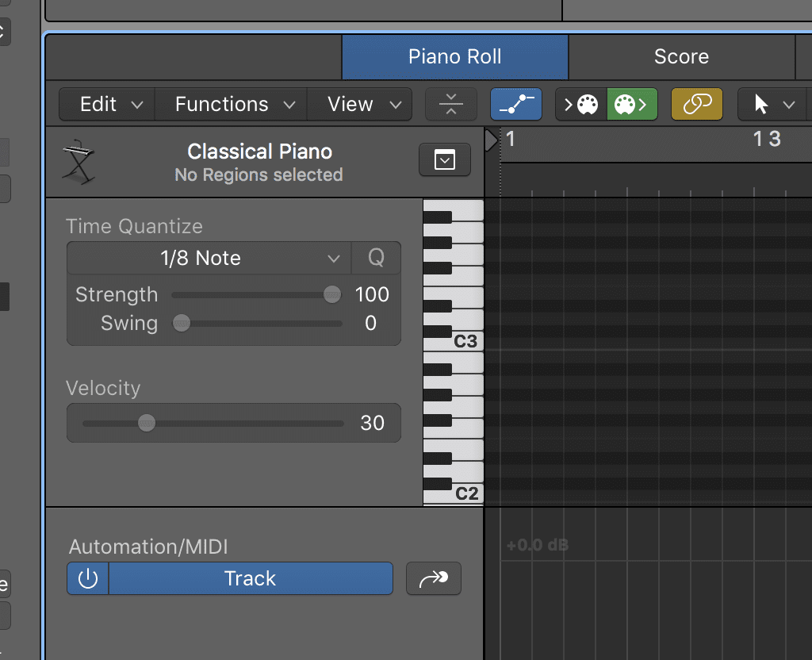812x660 pixels.
Task: Click the local inspector view pop-up button
Action: [445, 161]
